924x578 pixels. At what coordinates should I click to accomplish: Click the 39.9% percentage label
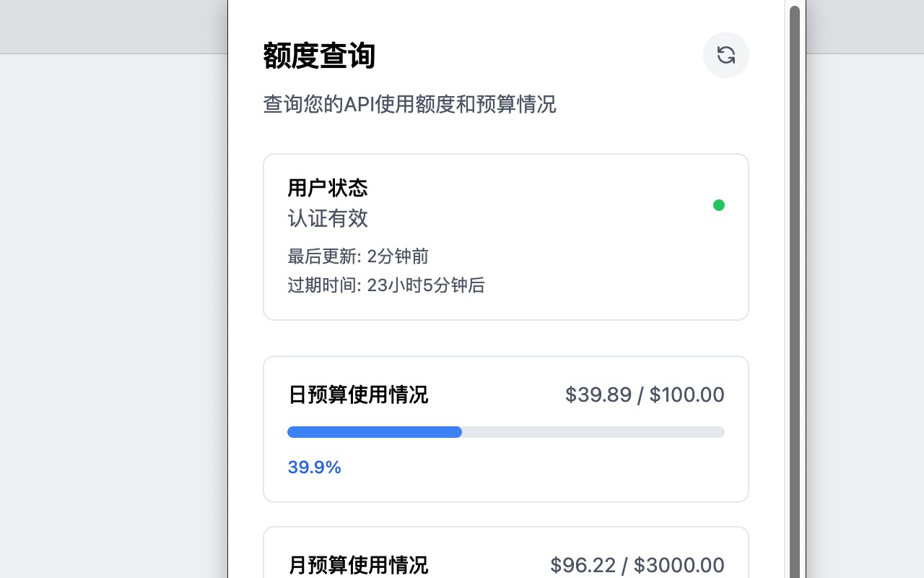point(314,467)
